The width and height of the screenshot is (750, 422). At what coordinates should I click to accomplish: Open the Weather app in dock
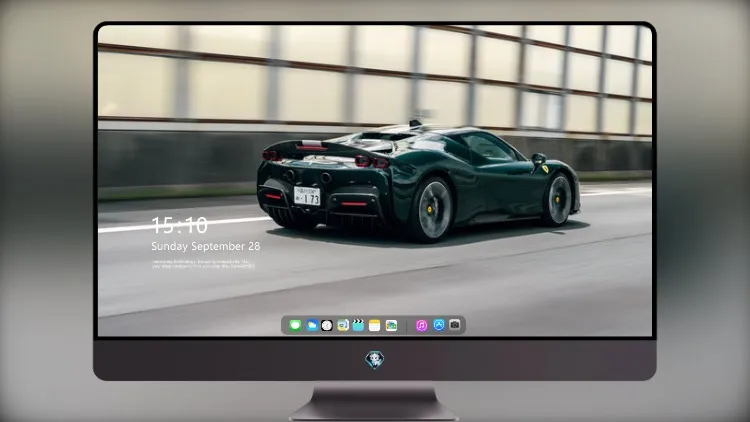click(312, 325)
